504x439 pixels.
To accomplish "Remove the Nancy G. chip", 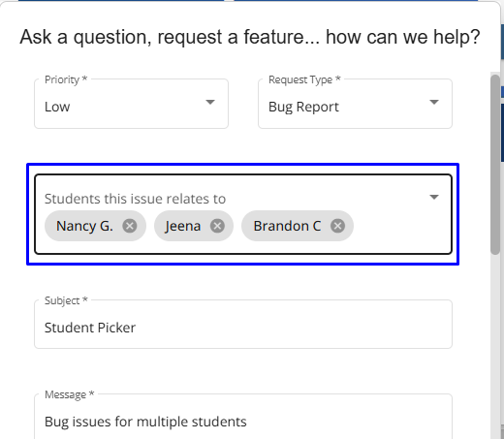I will click(130, 226).
